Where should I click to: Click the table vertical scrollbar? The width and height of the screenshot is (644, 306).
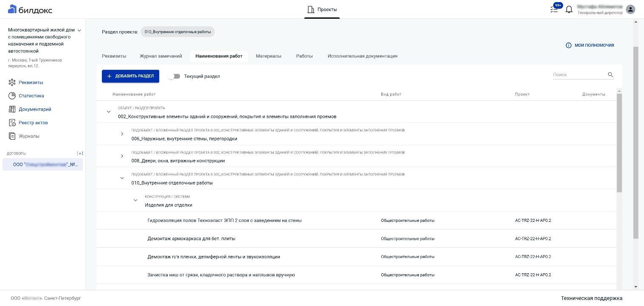point(619,142)
